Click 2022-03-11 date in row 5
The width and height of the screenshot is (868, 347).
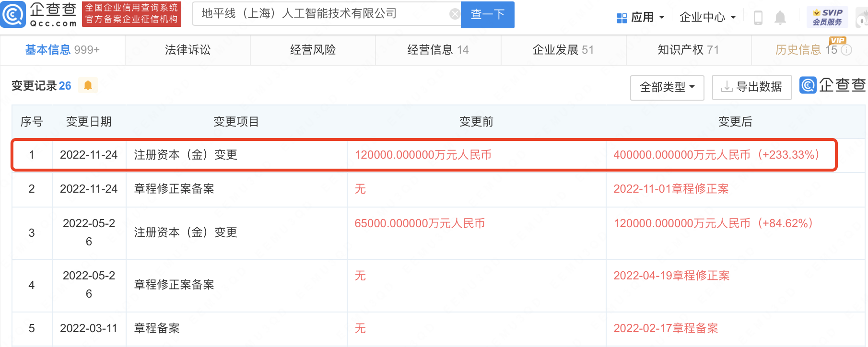coord(89,328)
